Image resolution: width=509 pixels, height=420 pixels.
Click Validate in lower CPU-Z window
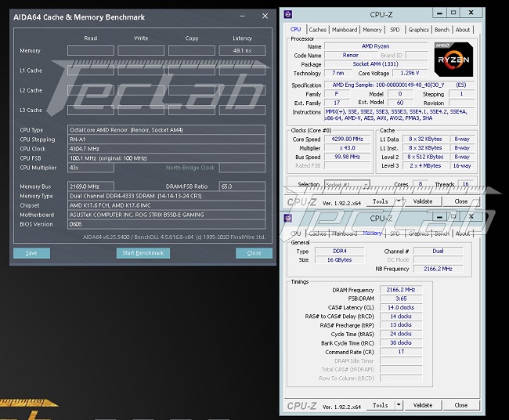[x=423, y=405]
